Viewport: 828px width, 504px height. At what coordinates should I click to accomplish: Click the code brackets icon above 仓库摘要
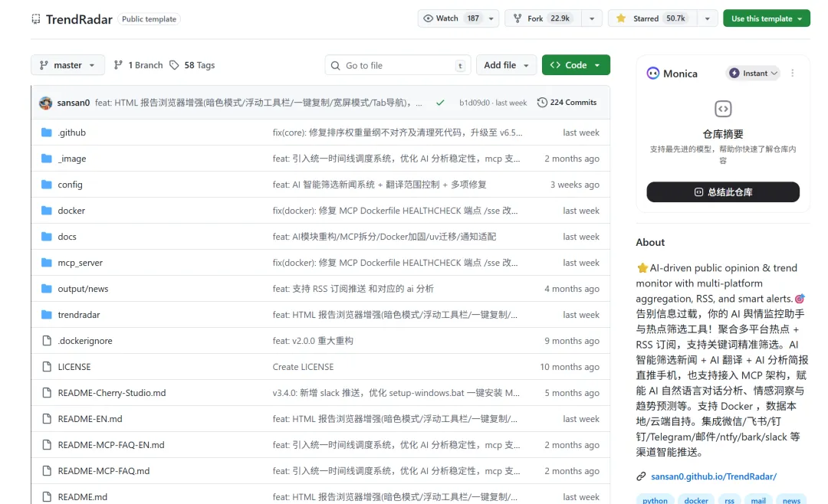coord(723,109)
